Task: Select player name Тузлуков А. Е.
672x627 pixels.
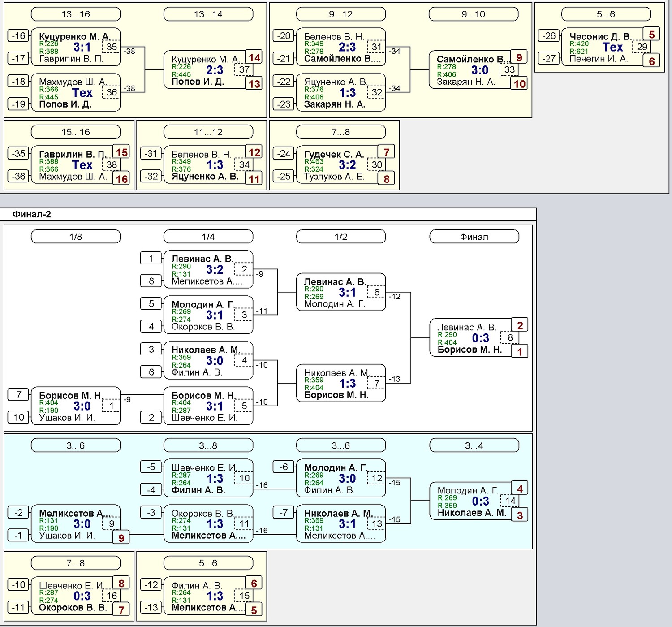Action: point(334,176)
